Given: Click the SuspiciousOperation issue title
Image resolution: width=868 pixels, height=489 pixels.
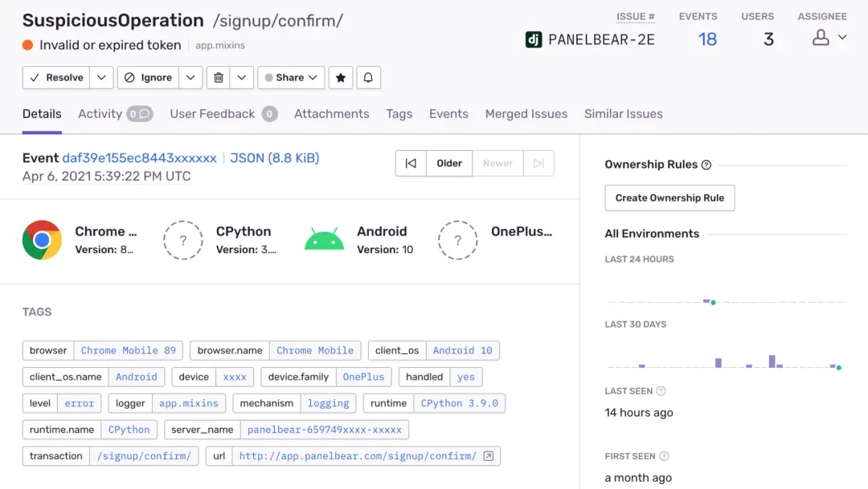Looking at the screenshot, I should pos(113,20).
